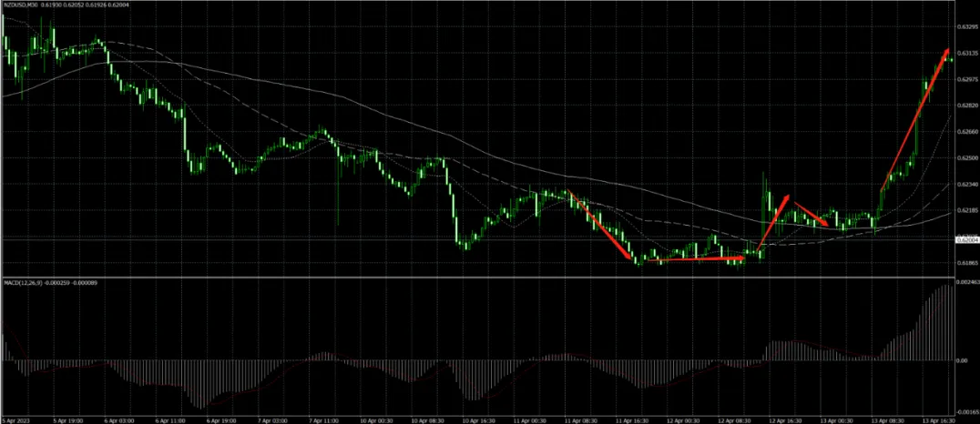
Task: Click the 12 Apr 00:30 time label
Action: point(681,420)
